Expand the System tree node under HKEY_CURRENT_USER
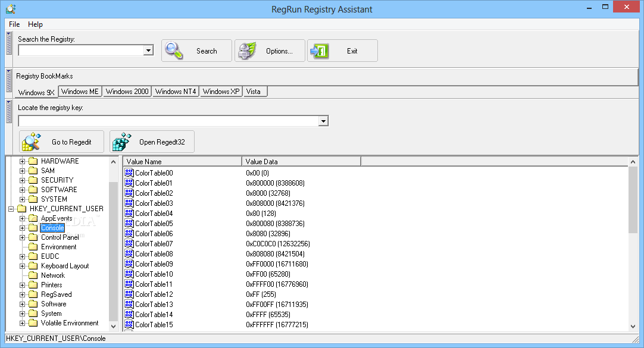 [23, 313]
